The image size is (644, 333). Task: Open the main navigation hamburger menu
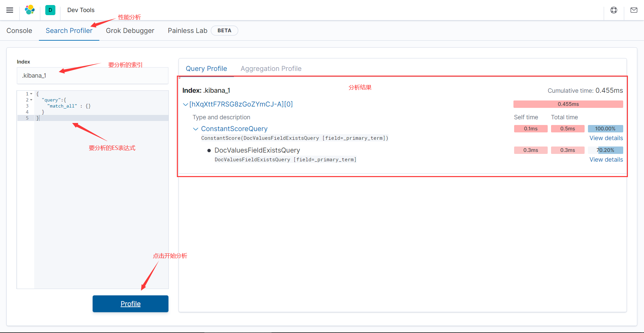point(10,10)
